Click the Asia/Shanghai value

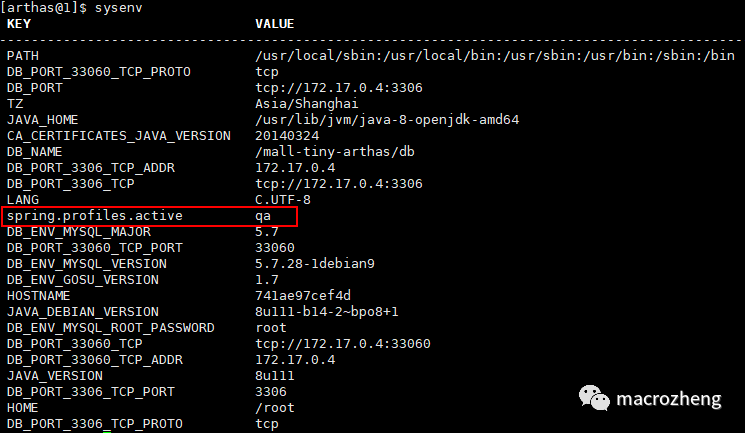pyautogui.click(x=306, y=104)
